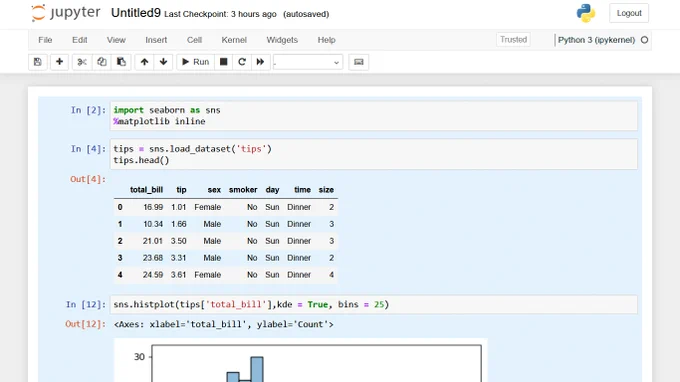Click the Trusted notebook indicator
Image resolution: width=680 pixels, height=382 pixels.
(513, 39)
